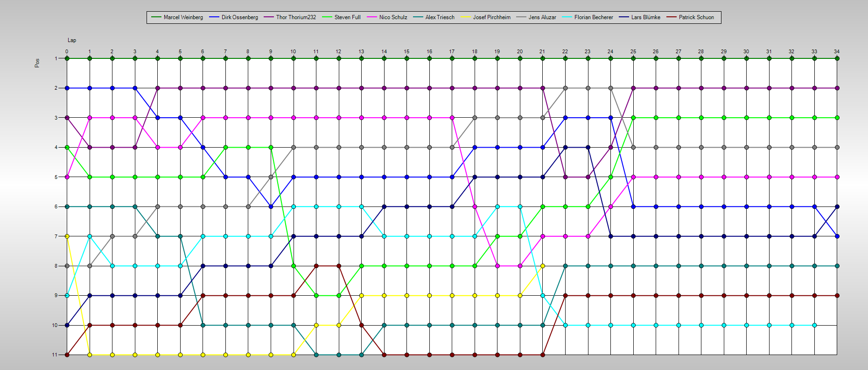868x370 pixels.
Task: Click the Marcel Weinberg legend entry
Action: (x=177, y=17)
